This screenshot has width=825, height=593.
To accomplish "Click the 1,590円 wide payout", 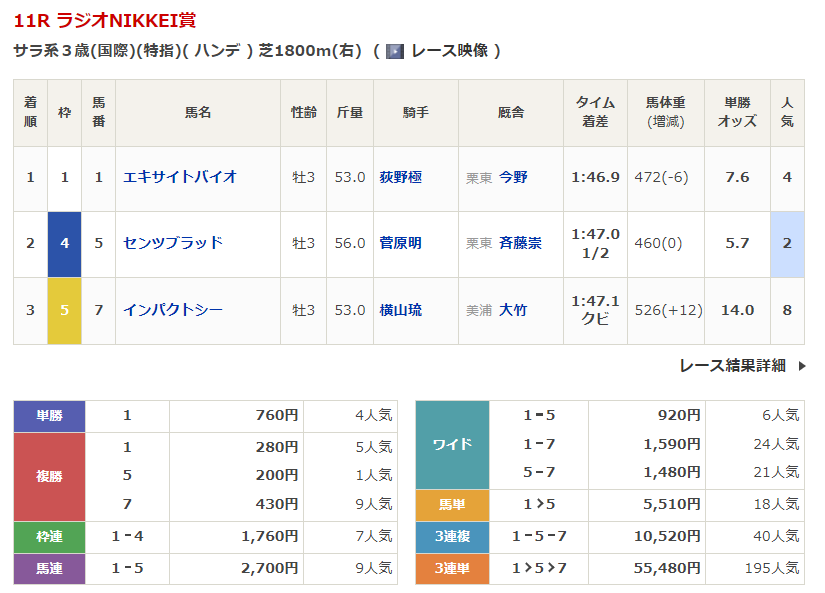I will pyautogui.click(x=672, y=444).
